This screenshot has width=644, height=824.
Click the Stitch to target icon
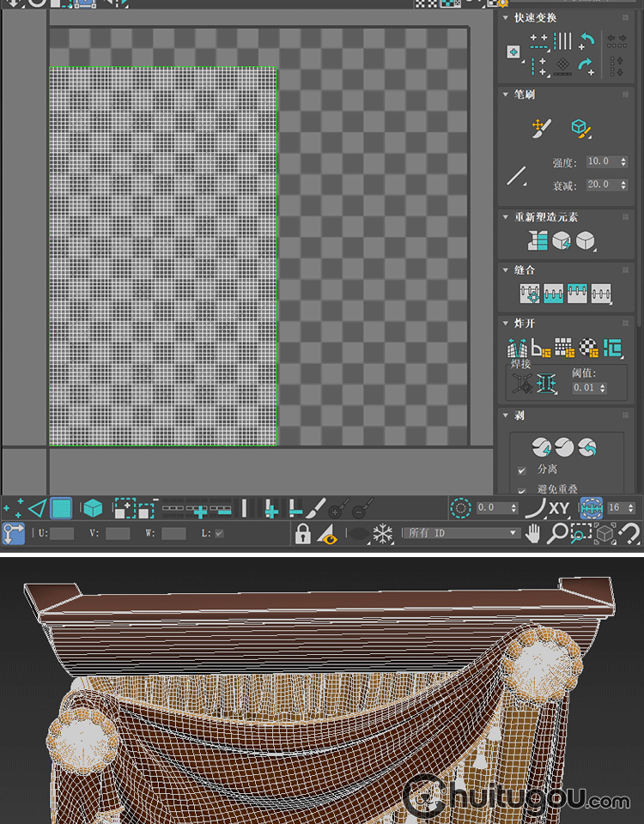coord(529,294)
